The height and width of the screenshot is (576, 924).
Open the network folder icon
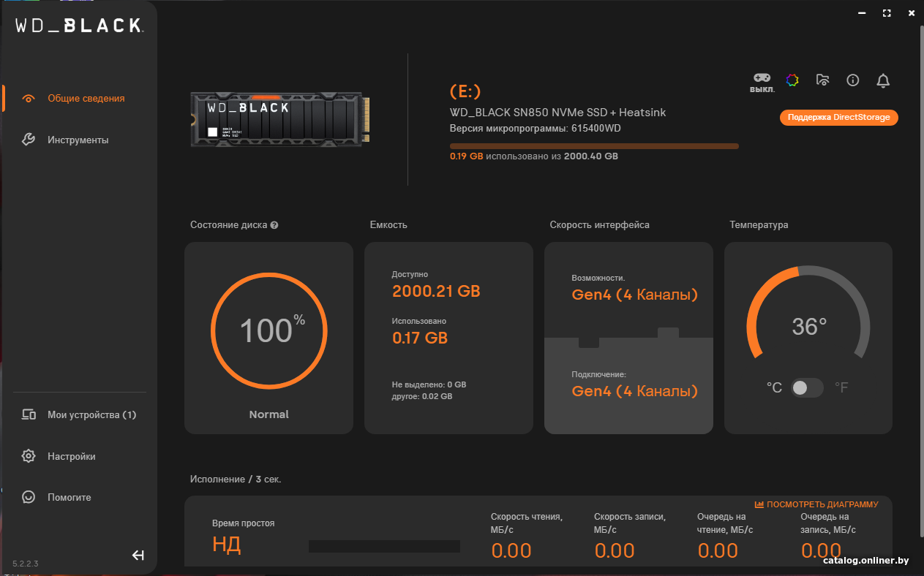pos(822,80)
